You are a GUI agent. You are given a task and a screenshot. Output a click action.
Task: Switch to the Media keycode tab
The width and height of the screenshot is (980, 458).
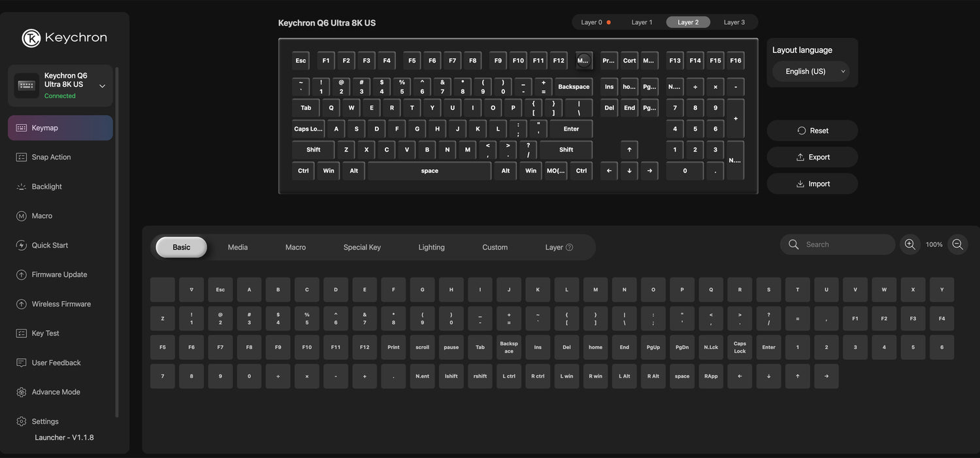(x=238, y=248)
